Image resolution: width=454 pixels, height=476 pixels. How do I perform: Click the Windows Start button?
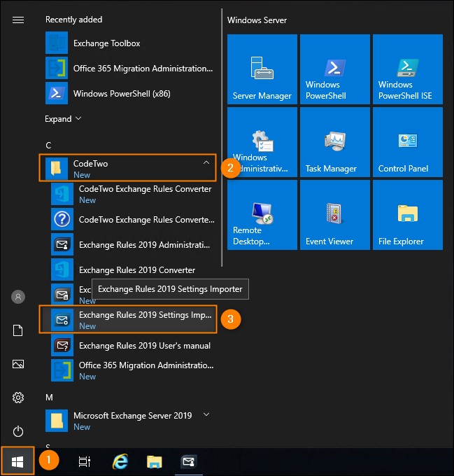[x=17, y=462]
